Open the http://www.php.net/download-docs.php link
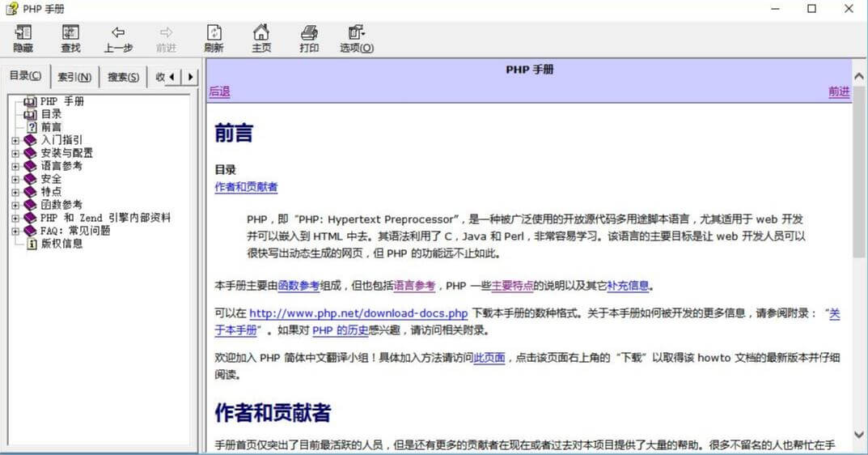Screen dimensions: 868x455 pyautogui.click(x=358, y=313)
